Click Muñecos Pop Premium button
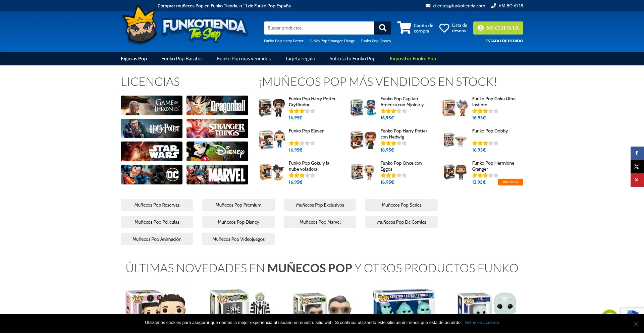644x333 pixels. pos(238,205)
